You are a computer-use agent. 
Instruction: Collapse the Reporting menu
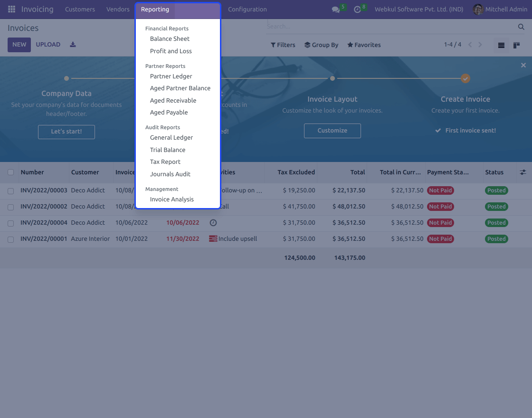click(155, 9)
